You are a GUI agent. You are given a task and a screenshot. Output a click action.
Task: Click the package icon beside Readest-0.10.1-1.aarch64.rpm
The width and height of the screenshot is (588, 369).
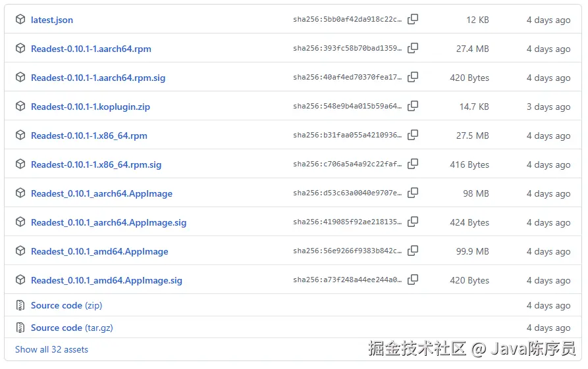20,48
